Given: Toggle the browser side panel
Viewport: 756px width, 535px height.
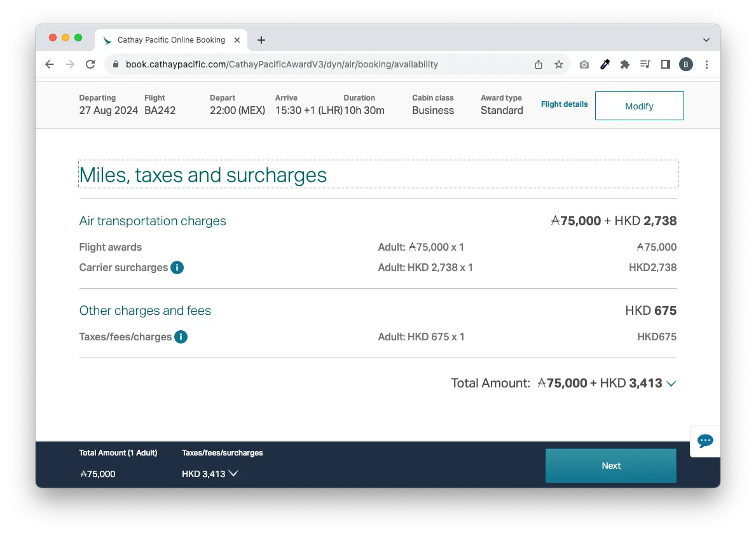Looking at the screenshot, I should (665, 64).
